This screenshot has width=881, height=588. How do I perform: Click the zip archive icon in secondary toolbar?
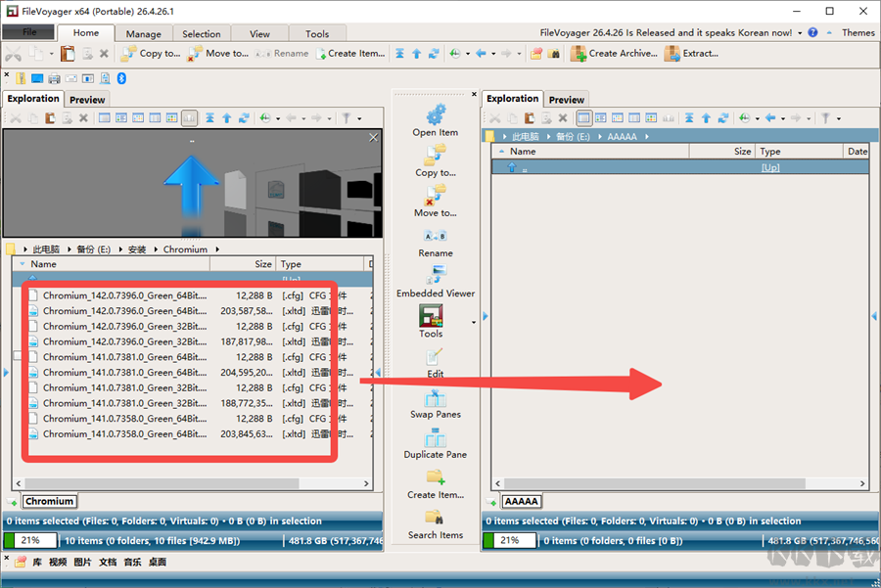click(x=21, y=78)
